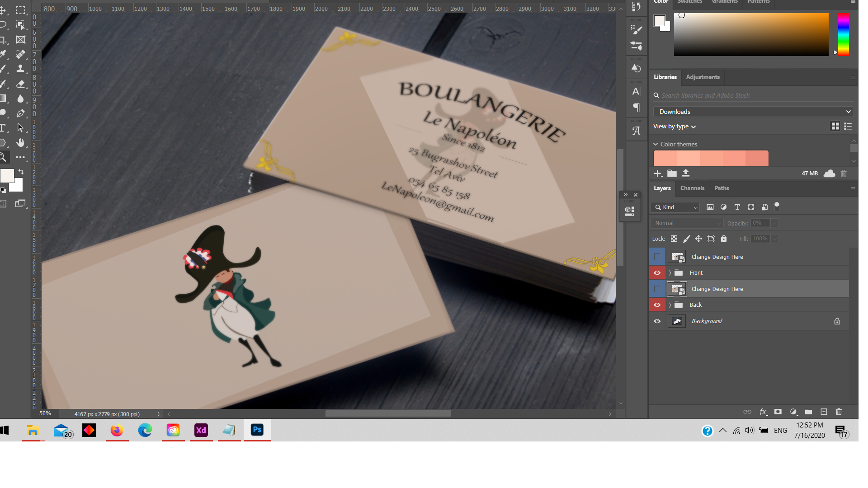Create a new library with plus button
Viewport: 868px width, 488px height.
pos(658,174)
